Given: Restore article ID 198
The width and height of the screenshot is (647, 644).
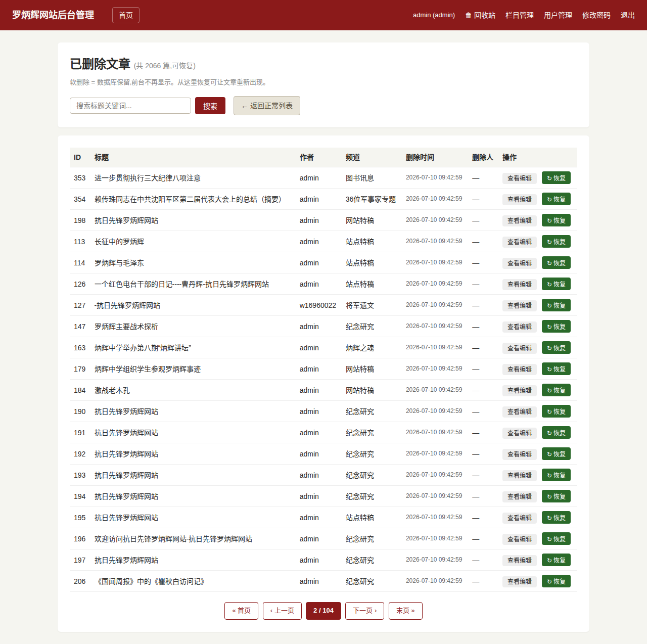Looking at the screenshot, I should (x=556, y=220).
